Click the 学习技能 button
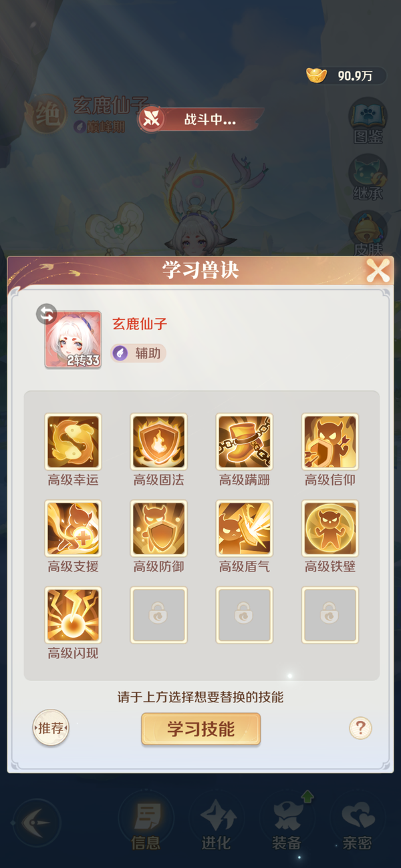The width and height of the screenshot is (401, 868). (x=200, y=729)
